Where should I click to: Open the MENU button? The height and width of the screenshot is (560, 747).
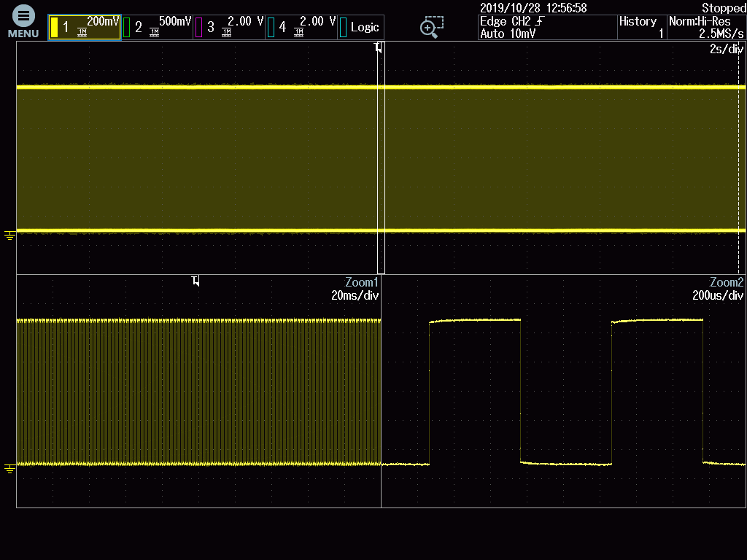pos(23,22)
